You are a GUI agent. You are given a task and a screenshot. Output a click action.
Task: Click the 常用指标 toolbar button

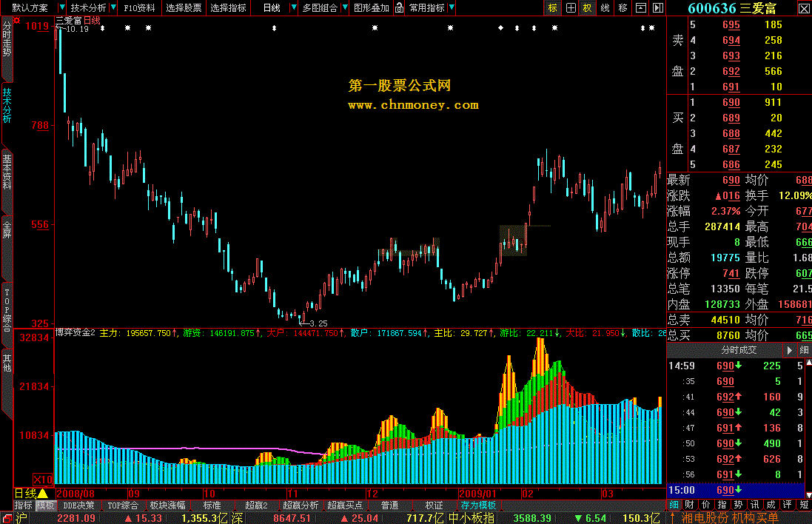pyautogui.click(x=427, y=7)
